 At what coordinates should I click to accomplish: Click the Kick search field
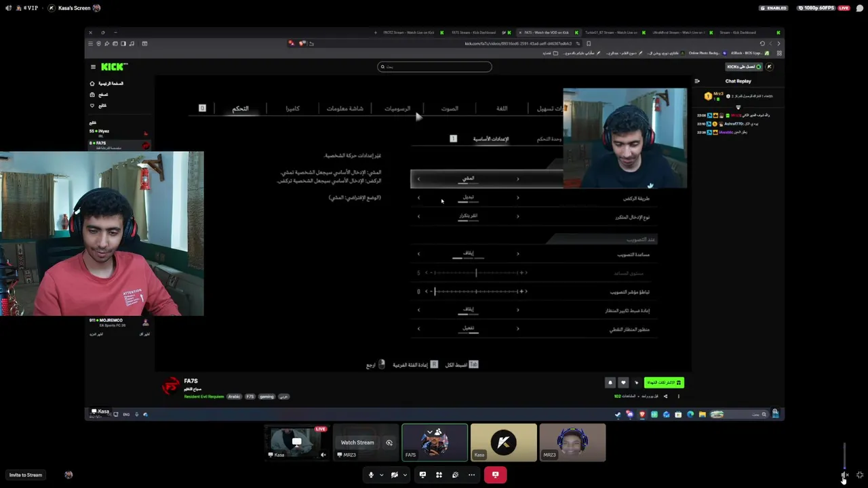point(435,66)
